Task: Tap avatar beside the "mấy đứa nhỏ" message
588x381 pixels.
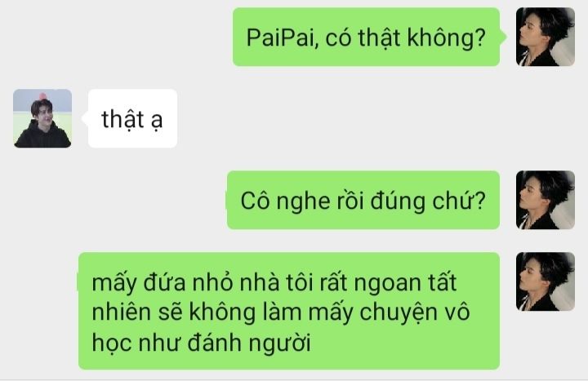Action: 546,281
